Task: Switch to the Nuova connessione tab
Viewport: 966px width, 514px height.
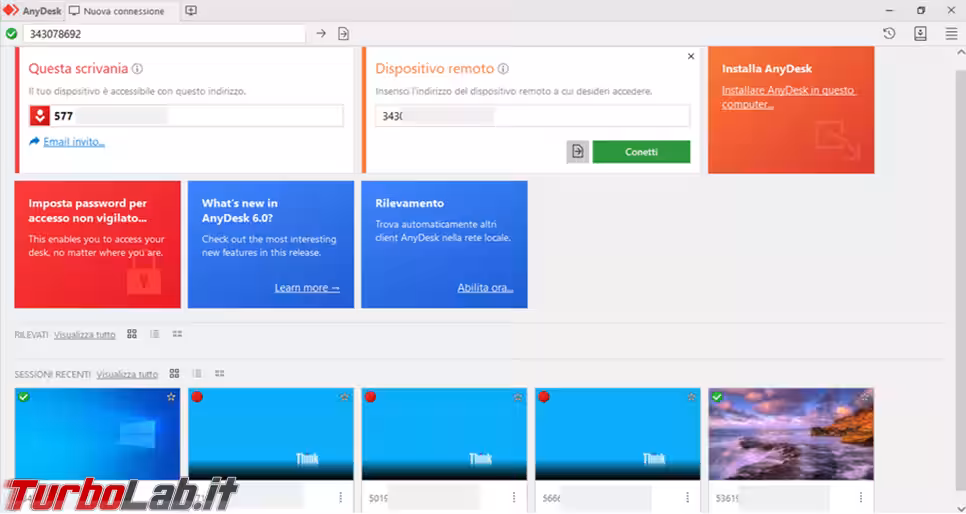Action: pos(116,11)
